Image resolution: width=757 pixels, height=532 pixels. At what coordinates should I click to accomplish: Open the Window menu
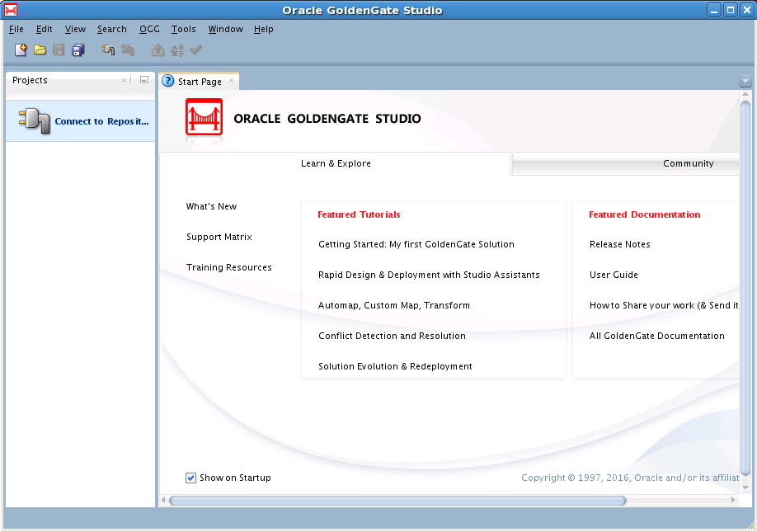225,29
